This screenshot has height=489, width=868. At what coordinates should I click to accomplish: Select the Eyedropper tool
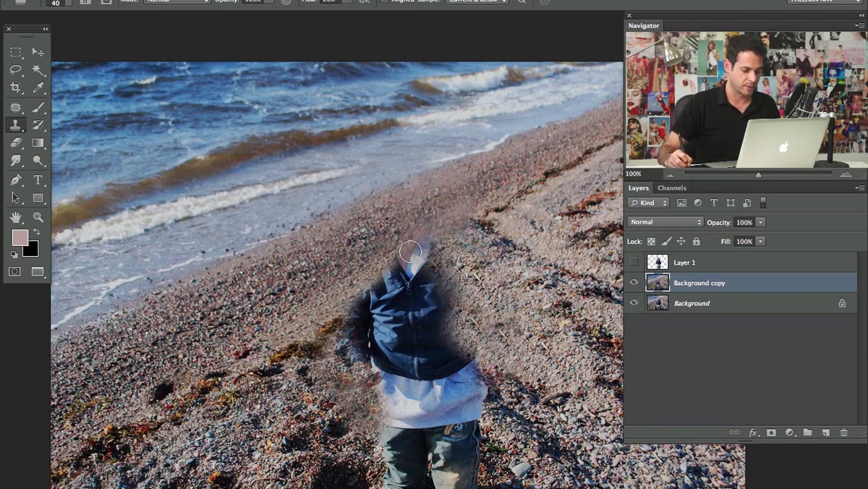(x=38, y=88)
